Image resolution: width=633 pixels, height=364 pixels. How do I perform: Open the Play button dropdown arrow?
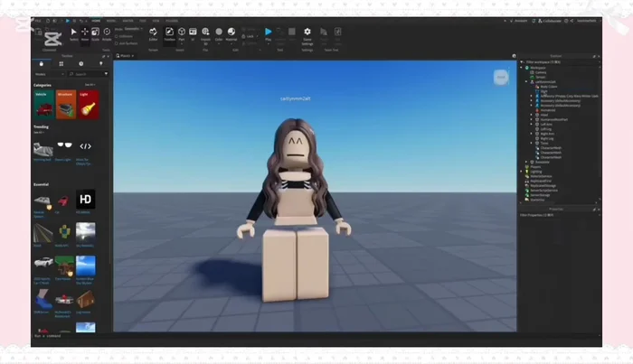pos(268,43)
